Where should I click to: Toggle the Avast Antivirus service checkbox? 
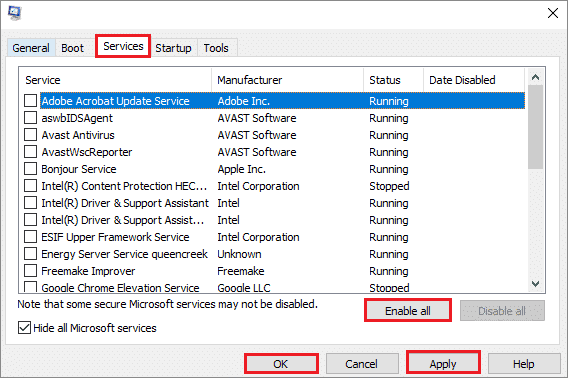pyautogui.click(x=30, y=134)
